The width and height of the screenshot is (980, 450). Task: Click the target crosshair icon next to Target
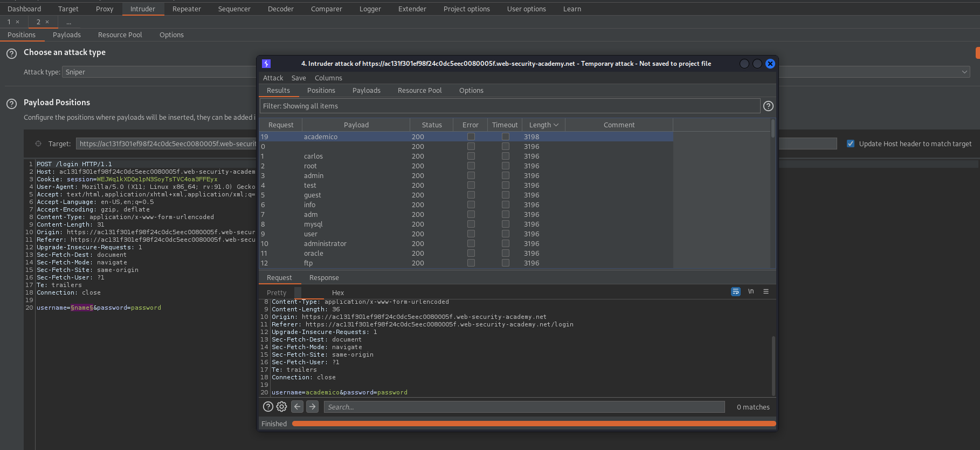click(x=38, y=144)
